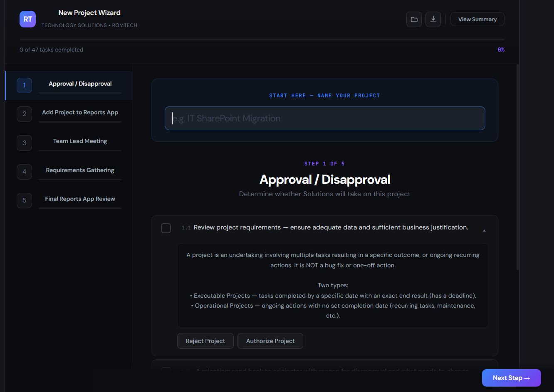
Task: Click 'Executable Projects' description line
Action: click(x=333, y=296)
